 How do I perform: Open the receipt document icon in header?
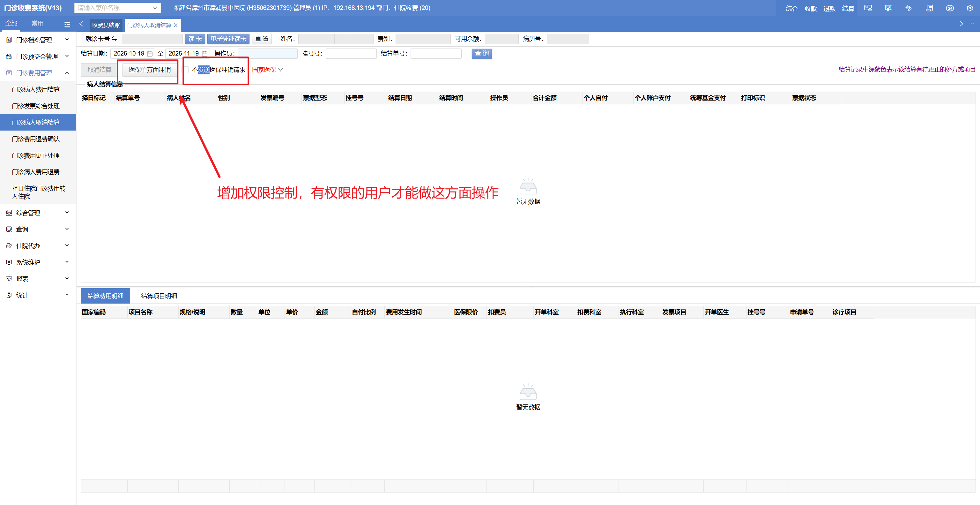(929, 8)
